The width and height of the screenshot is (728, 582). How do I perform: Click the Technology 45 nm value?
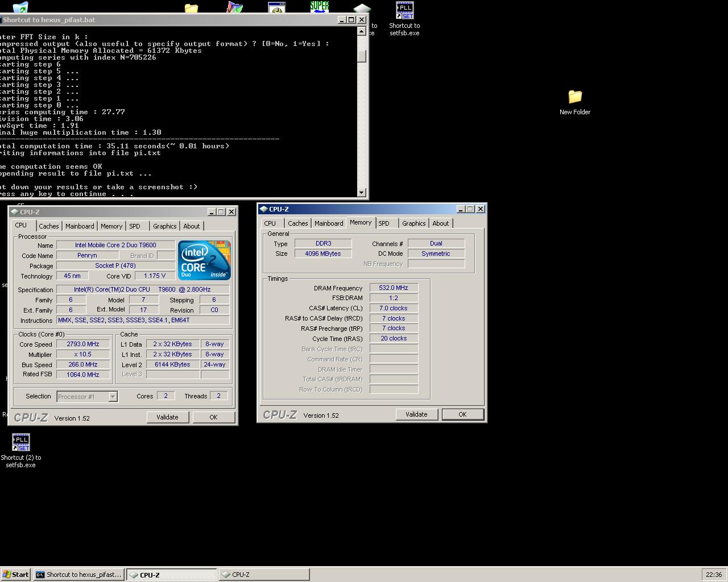click(72, 276)
